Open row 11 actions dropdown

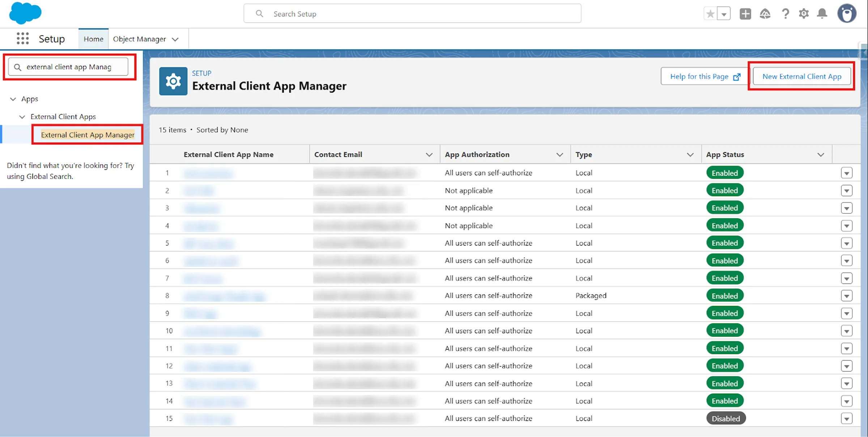click(847, 348)
